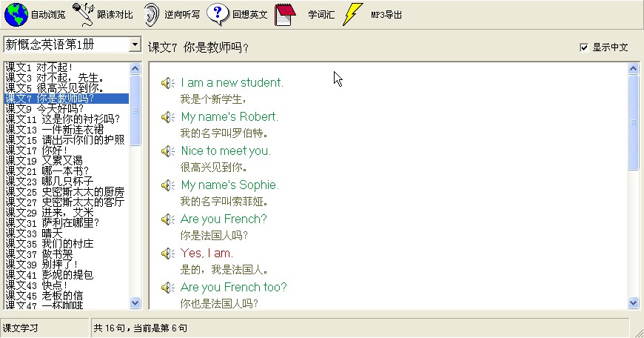Select lesson 课文29 进来,艾米
Viewport: 644px width, 338px height.
click(x=67, y=213)
